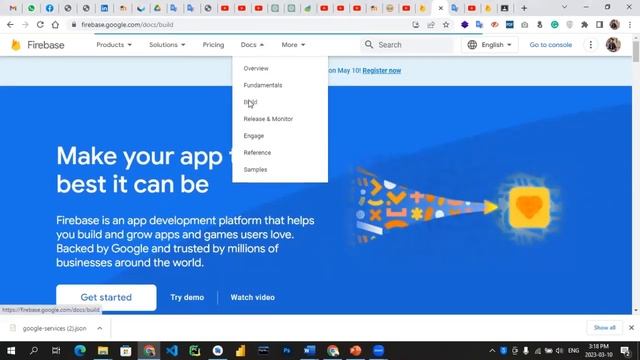The height and width of the screenshot is (360, 640).
Task: Open browser home page
Action: pos(55,25)
